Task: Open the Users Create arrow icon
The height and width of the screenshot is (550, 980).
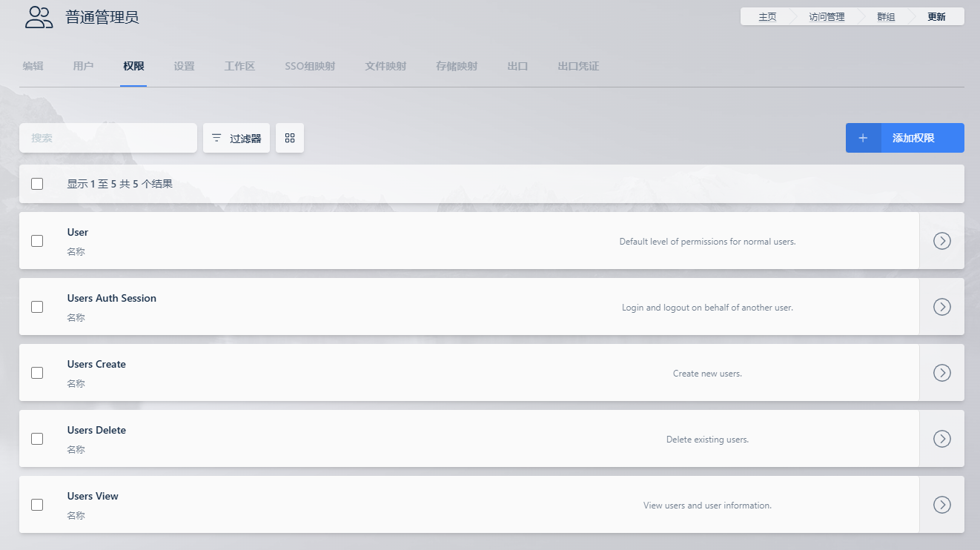Action: tap(942, 373)
